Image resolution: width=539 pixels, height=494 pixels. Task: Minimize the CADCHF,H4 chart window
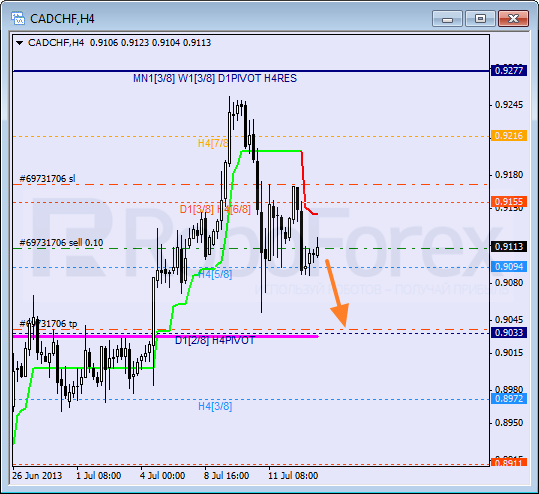447,19
